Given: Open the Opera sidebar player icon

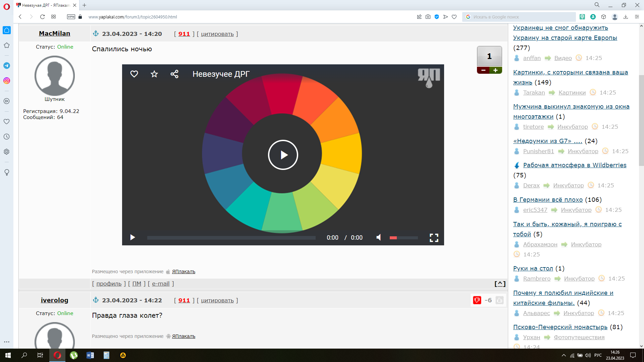Looking at the screenshot, I should (7, 101).
